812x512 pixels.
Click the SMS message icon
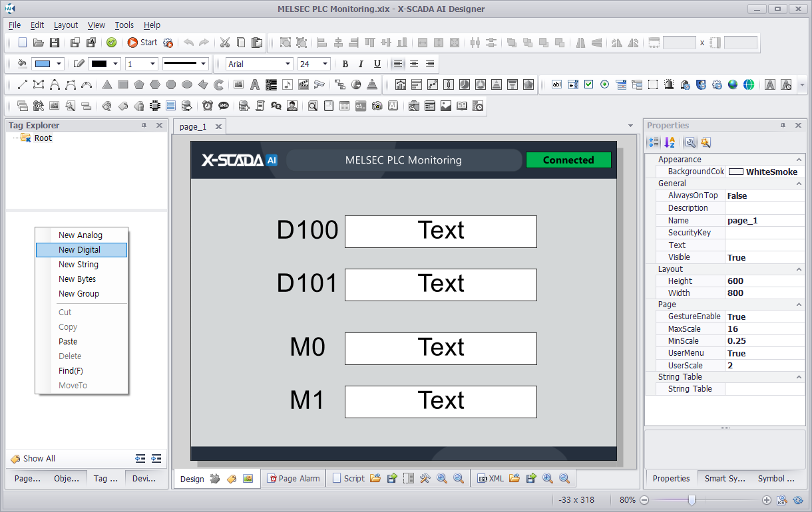click(224, 105)
